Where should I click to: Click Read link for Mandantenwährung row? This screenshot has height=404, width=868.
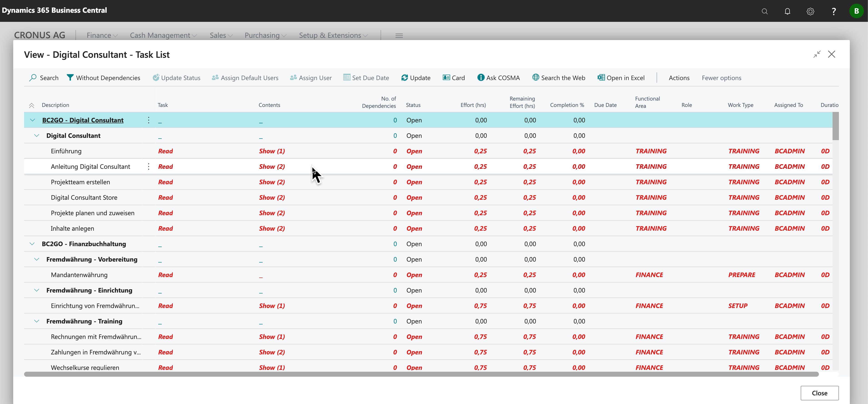click(166, 275)
